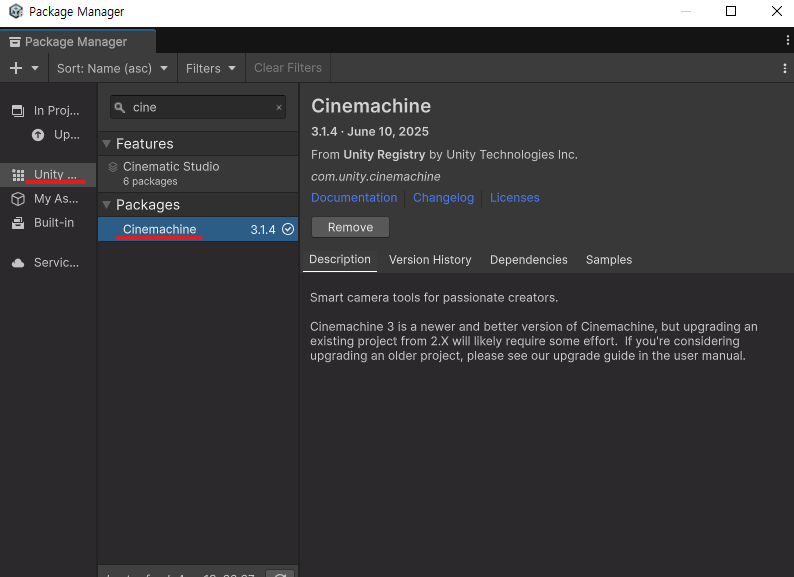This screenshot has width=794, height=577.
Task: Click the '3.1.4 · June 10, 2025' text
Action: tap(370, 132)
